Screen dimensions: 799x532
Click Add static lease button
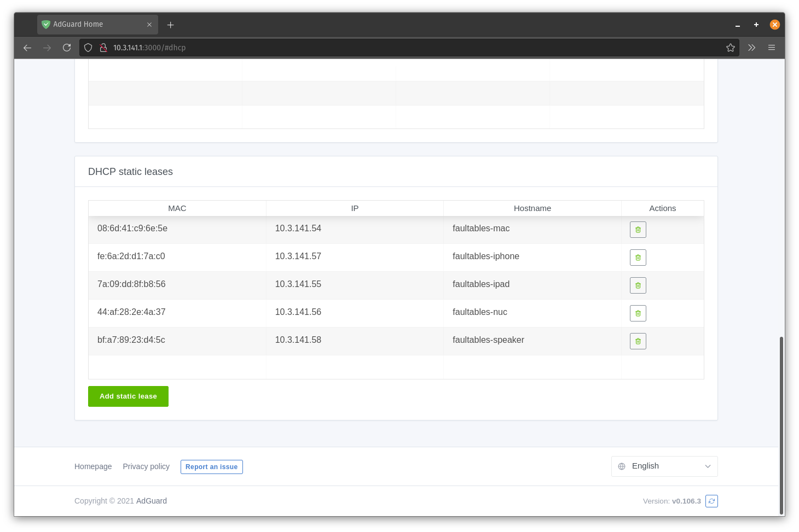pos(128,396)
